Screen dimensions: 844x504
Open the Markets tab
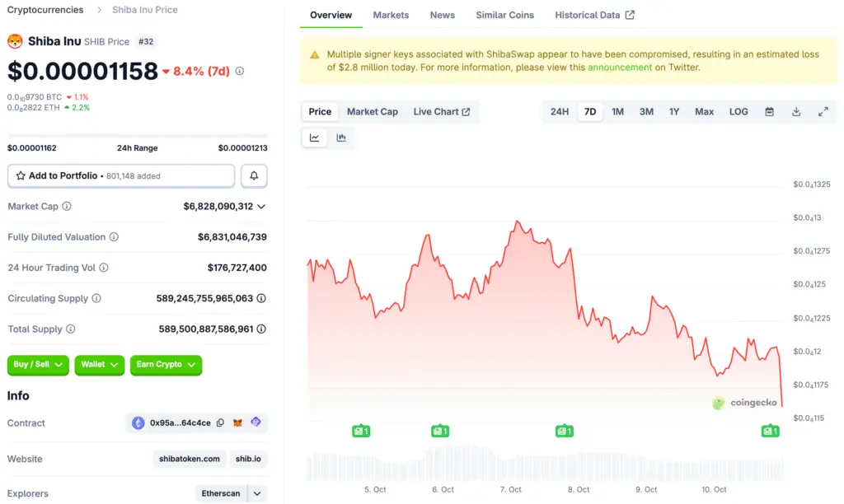click(x=391, y=15)
